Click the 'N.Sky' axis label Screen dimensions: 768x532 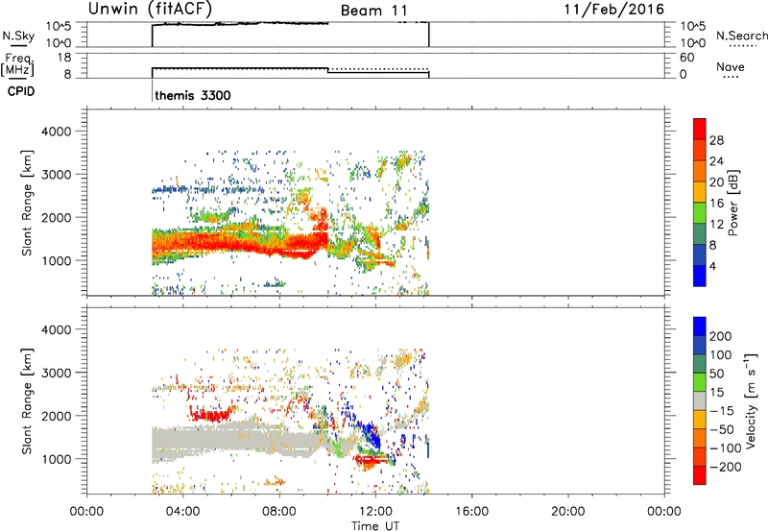coord(18,36)
